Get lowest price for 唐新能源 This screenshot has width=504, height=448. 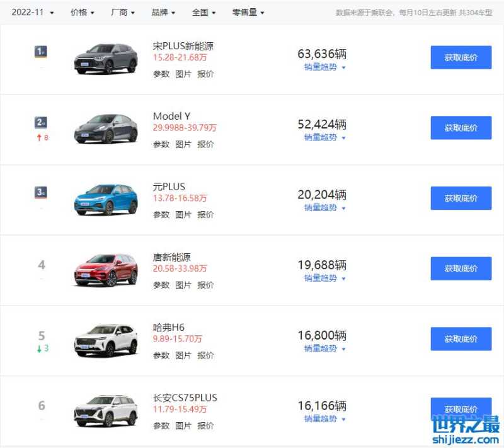tap(461, 268)
